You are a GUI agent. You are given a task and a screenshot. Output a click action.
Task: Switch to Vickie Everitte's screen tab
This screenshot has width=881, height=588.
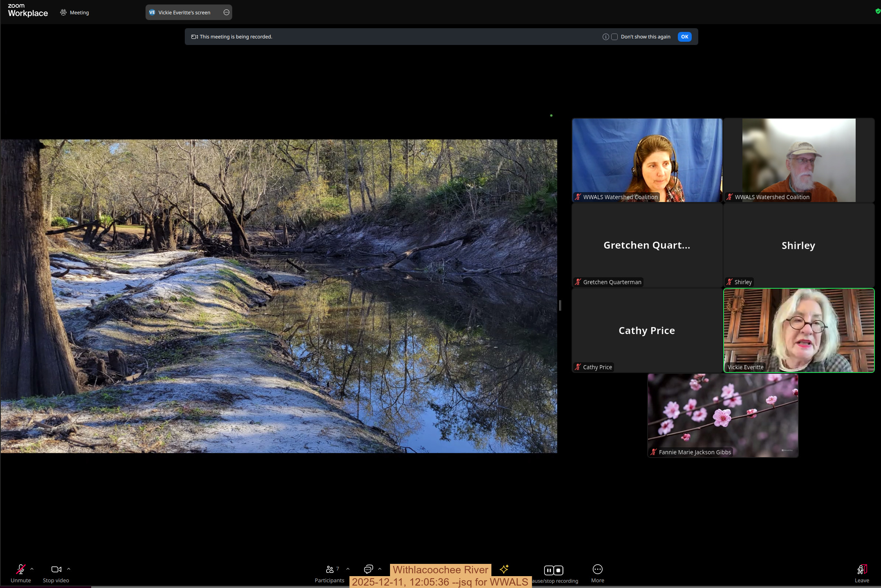pos(184,12)
